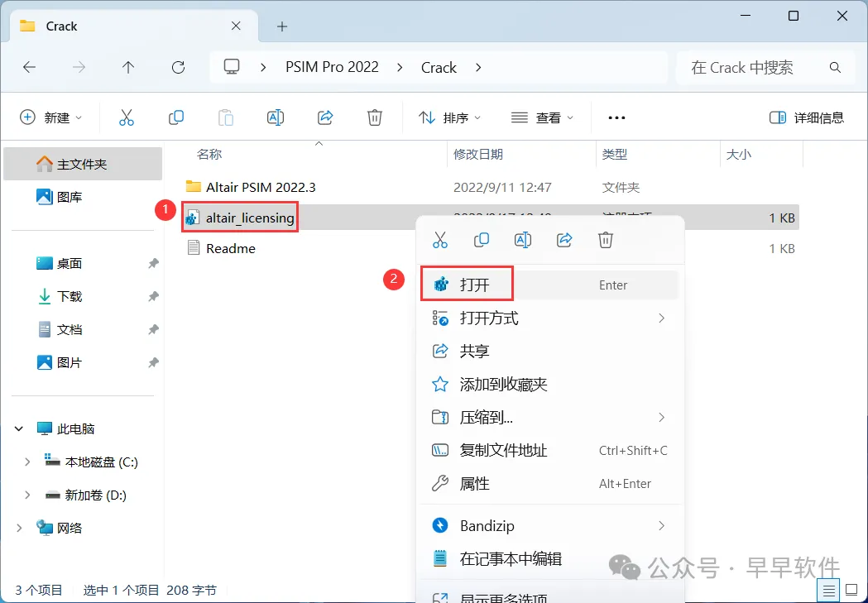This screenshot has width=868, height=603.
Task: Click the computer icon in address bar
Action: tap(232, 67)
